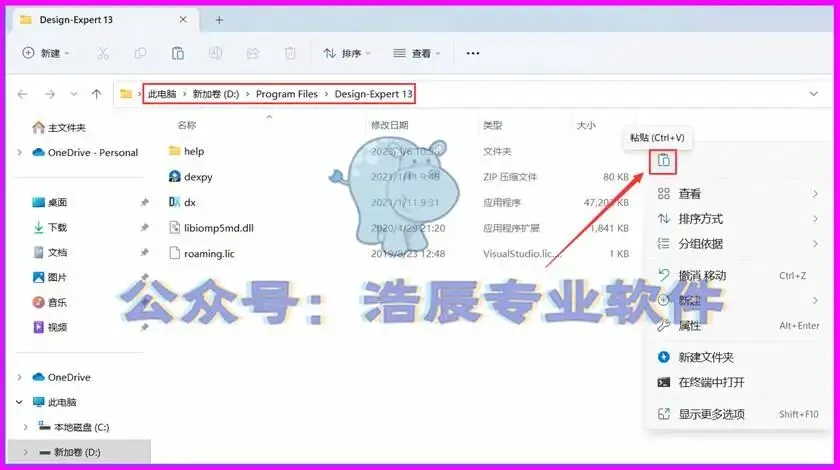
Task: Select OneDrive - Personal in sidebar
Action: (x=85, y=153)
